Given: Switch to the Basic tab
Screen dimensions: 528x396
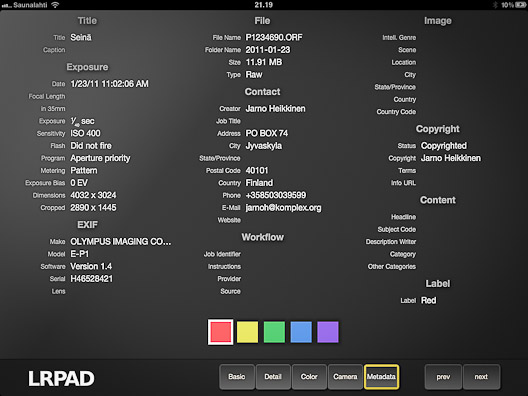Looking at the screenshot, I should (237, 376).
